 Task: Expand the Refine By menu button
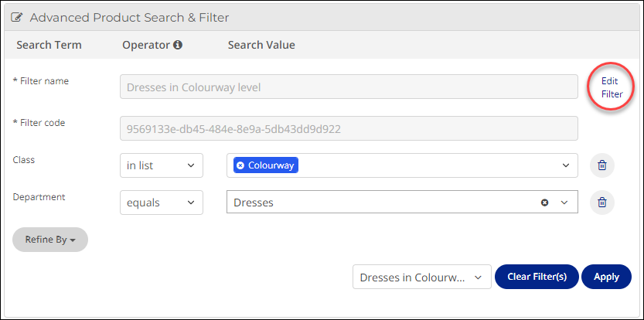(x=50, y=240)
